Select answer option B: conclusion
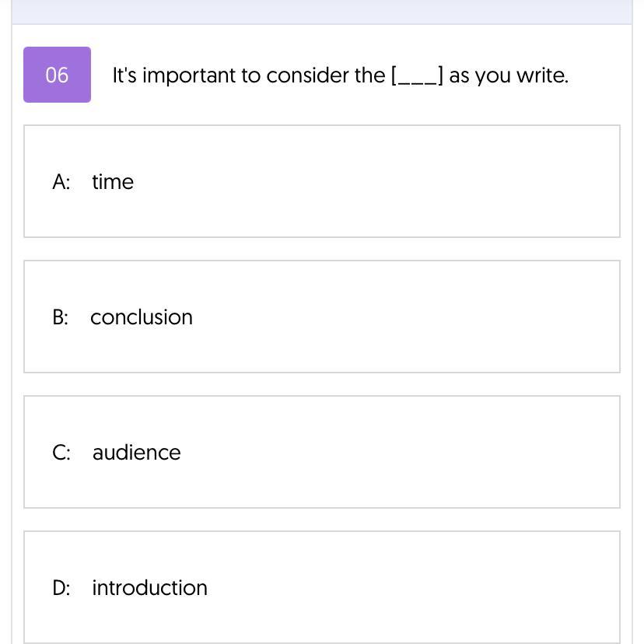 point(322,317)
